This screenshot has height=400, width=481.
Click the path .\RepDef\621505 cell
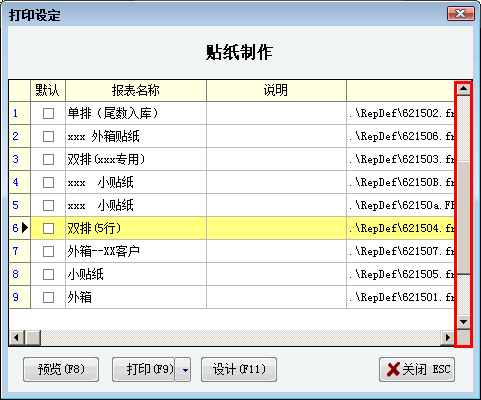tap(401, 274)
